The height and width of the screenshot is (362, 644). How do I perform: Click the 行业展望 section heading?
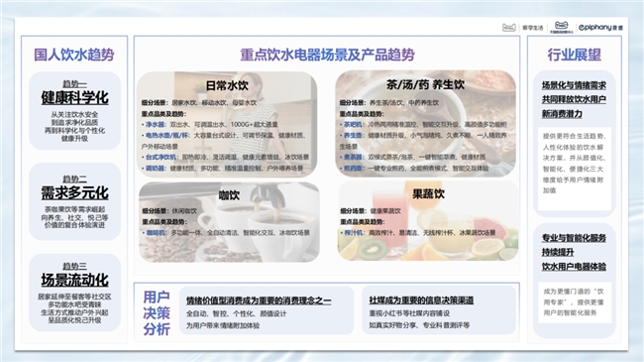click(x=575, y=55)
